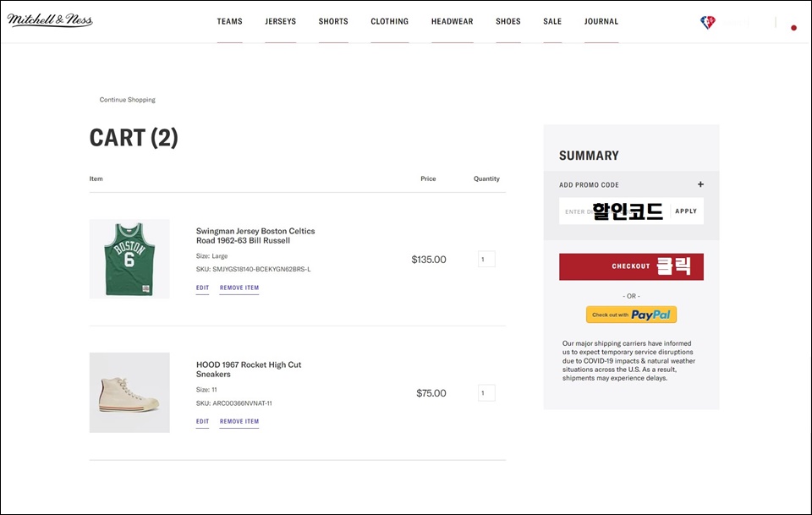
Task: Click the Quantity column header
Action: pyautogui.click(x=486, y=178)
